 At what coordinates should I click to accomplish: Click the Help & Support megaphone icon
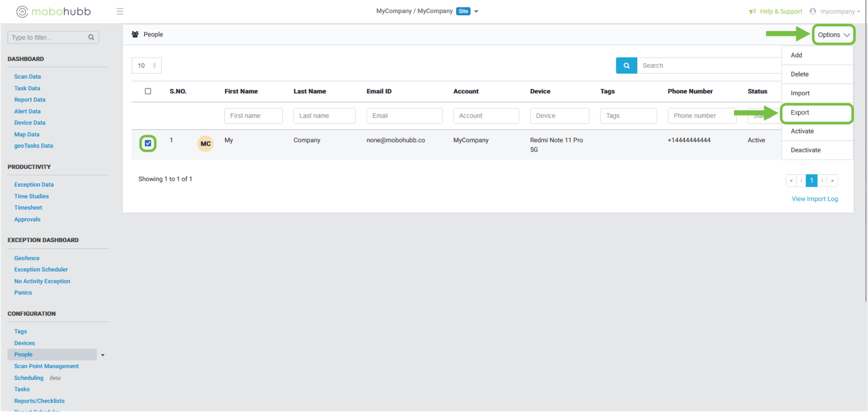coord(752,11)
